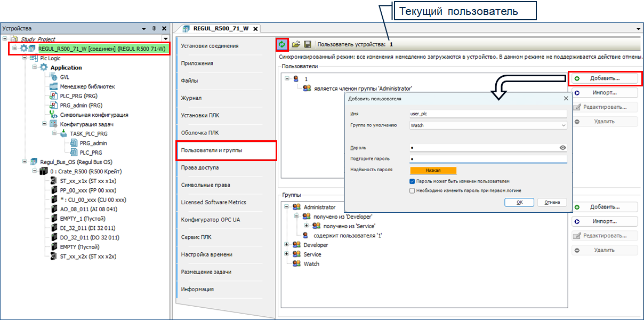This screenshot has height=320, width=644.
Task: Click the green synchronize refresh icon
Action: 282,44
